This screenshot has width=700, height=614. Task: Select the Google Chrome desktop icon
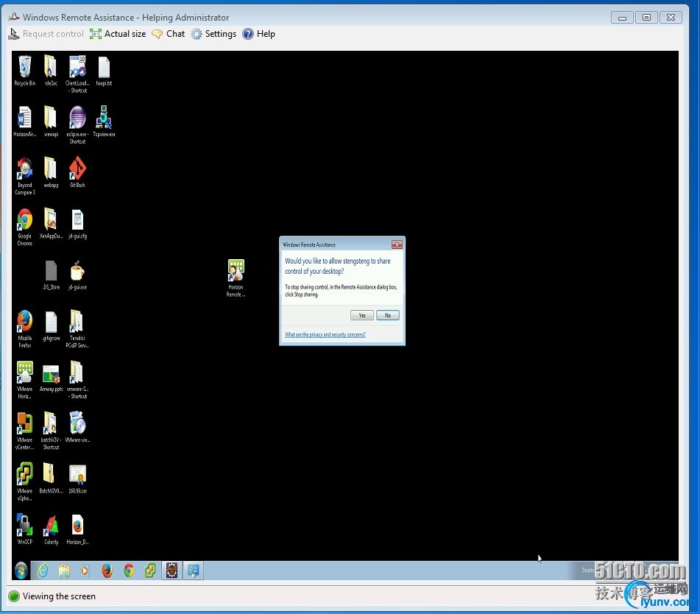coord(24,227)
